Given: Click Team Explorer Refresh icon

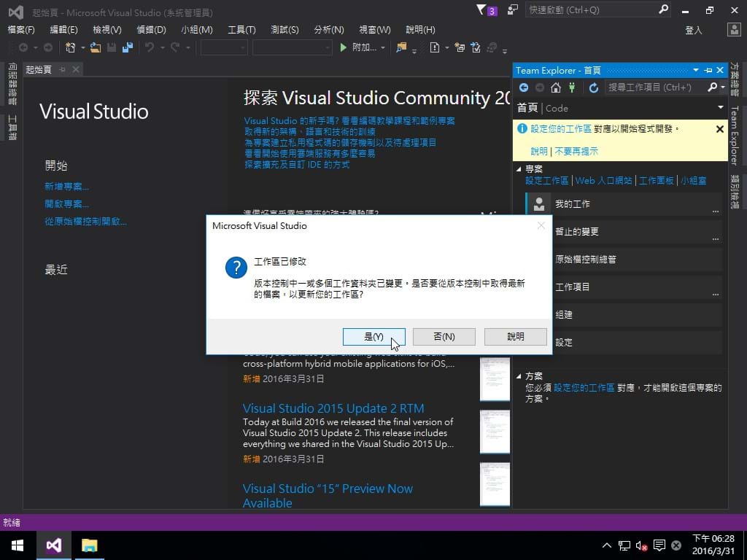Looking at the screenshot, I should 594,87.
